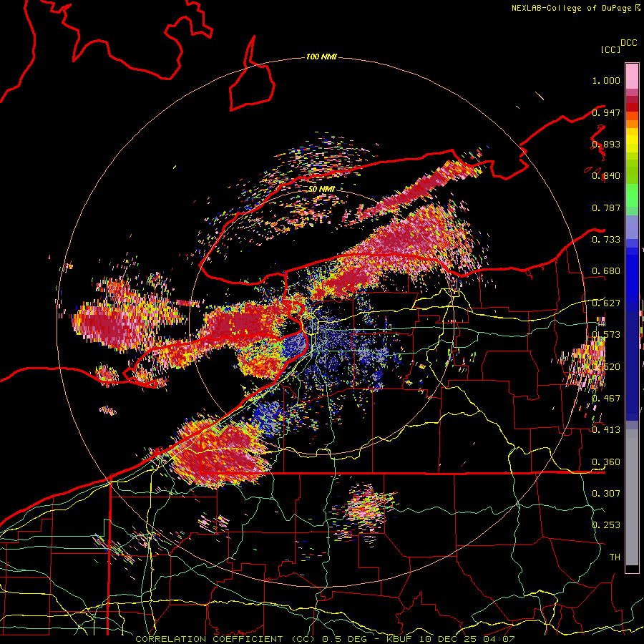Click the [CC] legend unit label
This screenshot has height=644, width=644.
click(x=610, y=49)
